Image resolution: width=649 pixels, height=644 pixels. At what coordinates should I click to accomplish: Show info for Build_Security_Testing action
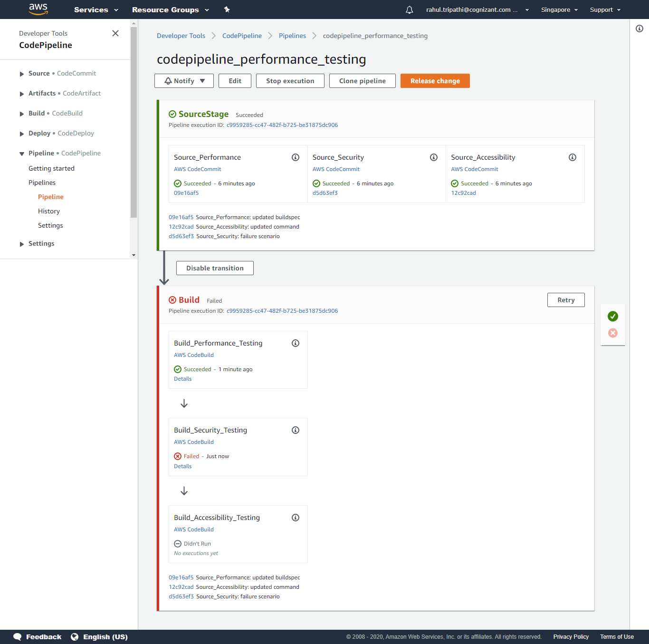coord(296,430)
